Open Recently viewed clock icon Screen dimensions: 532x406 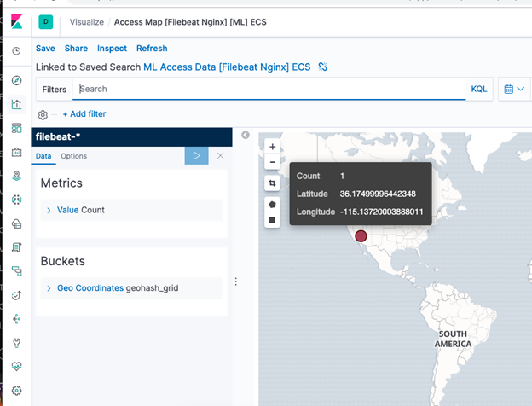pos(16,51)
